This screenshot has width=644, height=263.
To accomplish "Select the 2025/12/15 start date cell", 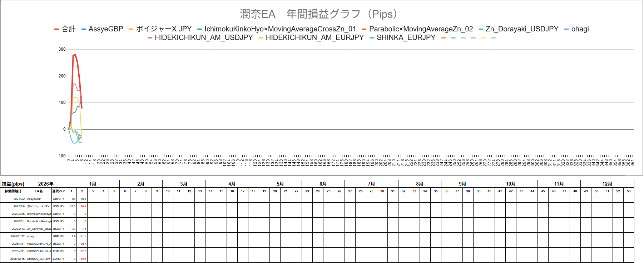I will (x=13, y=259).
